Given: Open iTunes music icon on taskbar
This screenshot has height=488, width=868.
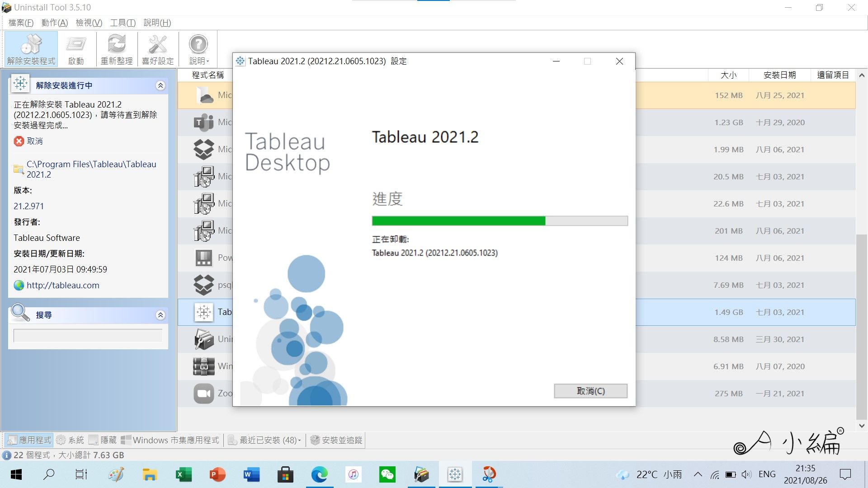Looking at the screenshot, I should [x=353, y=474].
